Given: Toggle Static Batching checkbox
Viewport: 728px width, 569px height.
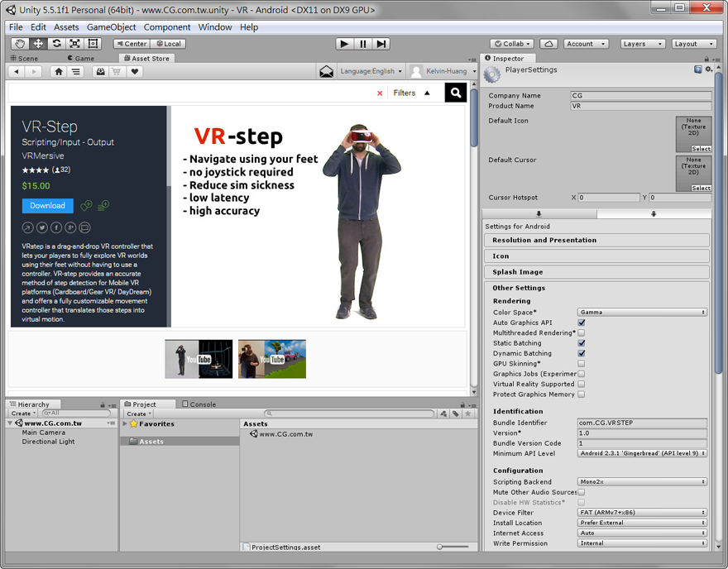Looking at the screenshot, I should (x=582, y=343).
